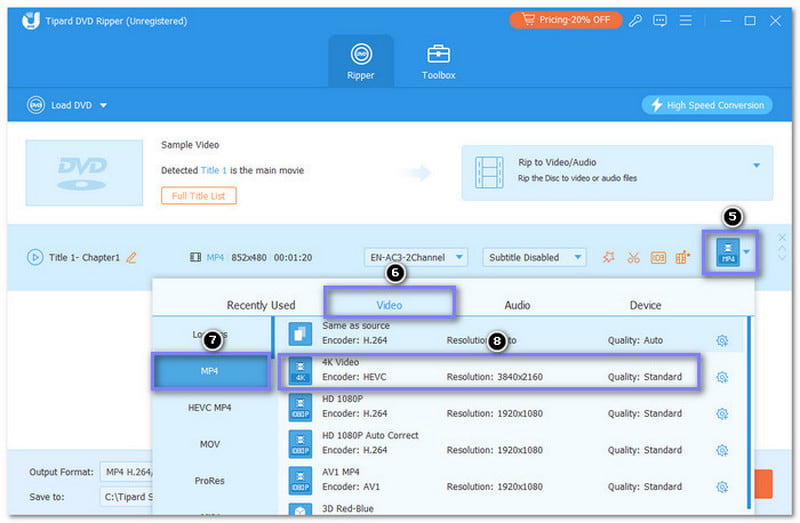
Task: Rename Title 1- Chapter1 with pencil icon
Action: click(131, 258)
